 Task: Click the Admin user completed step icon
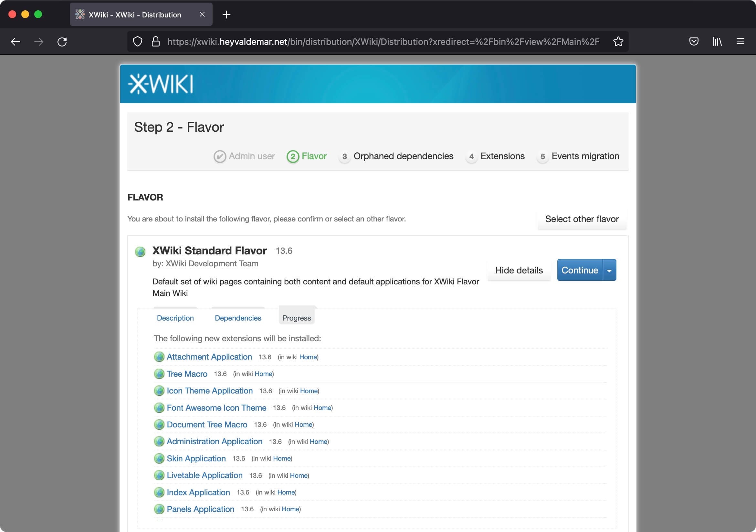point(220,156)
